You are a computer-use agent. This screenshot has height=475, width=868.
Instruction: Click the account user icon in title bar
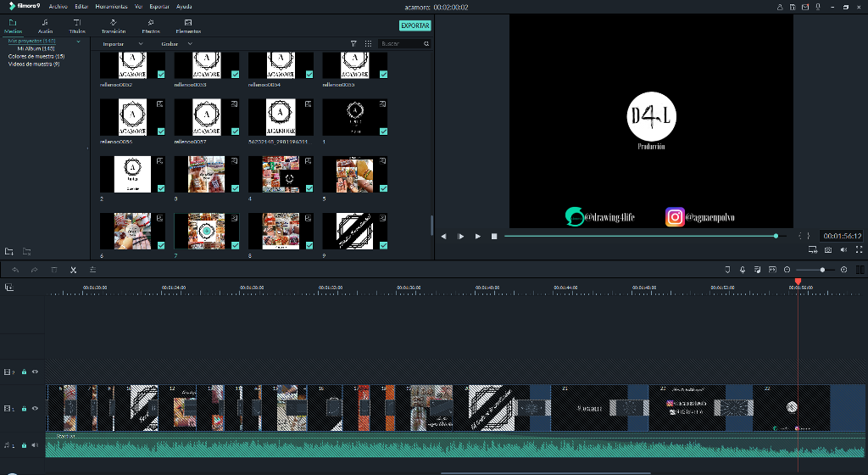pos(780,7)
